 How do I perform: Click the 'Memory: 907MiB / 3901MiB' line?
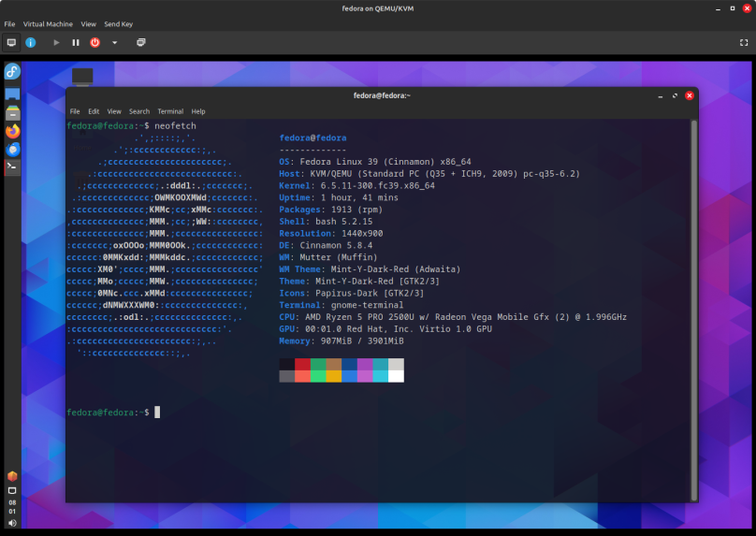pos(342,340)
